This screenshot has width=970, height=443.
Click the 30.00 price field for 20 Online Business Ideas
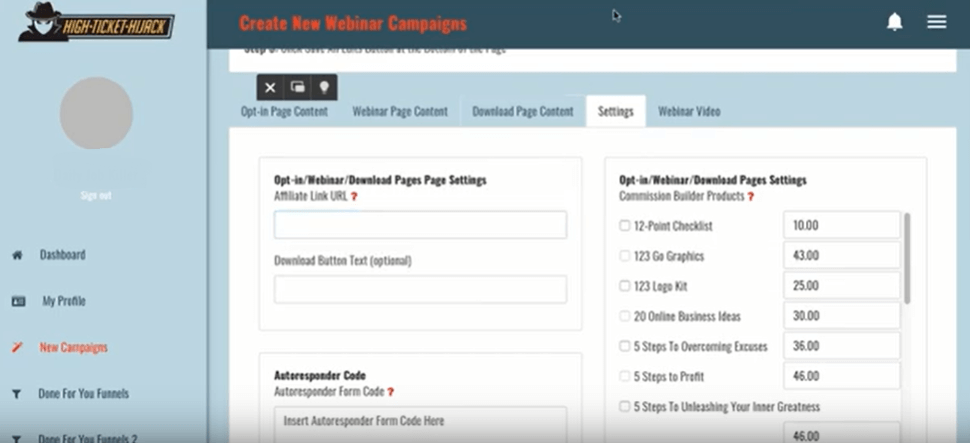click(x=841, y=316)
